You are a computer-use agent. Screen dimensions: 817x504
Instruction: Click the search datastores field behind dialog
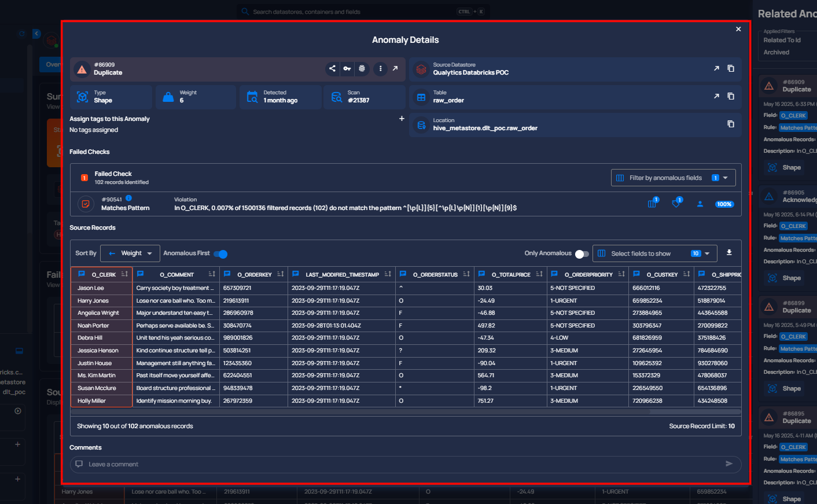pos(363,12)
